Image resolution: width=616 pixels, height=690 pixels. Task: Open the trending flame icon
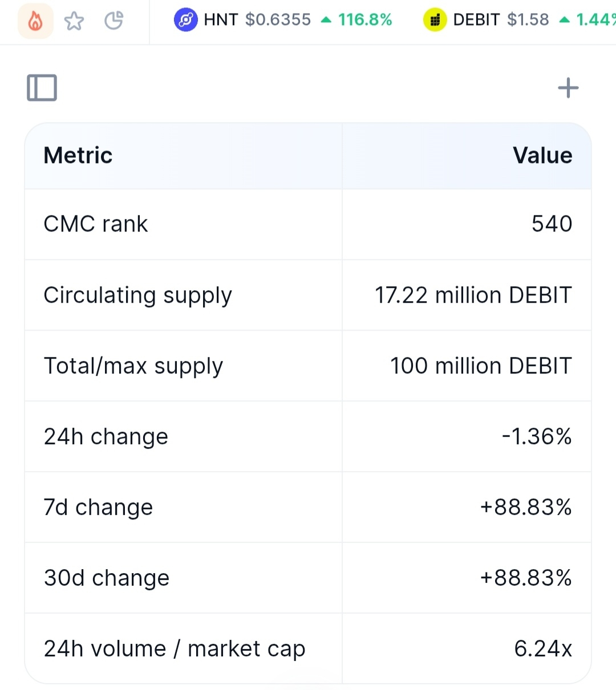point(35,21)
